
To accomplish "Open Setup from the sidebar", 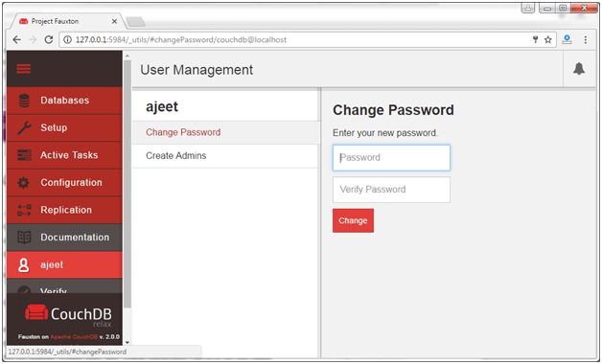I will point(64,127).
